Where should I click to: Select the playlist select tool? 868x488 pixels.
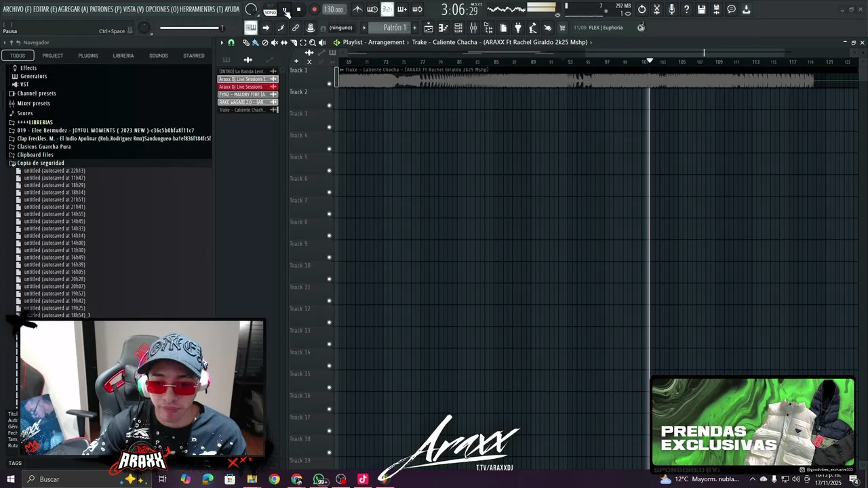[302, 42]
